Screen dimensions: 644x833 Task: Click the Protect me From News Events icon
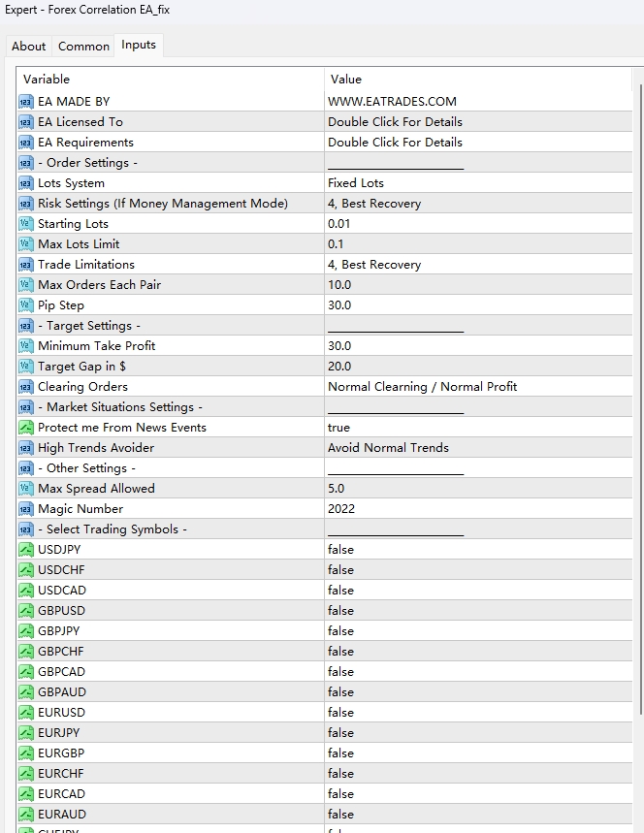tap(26, 427)
